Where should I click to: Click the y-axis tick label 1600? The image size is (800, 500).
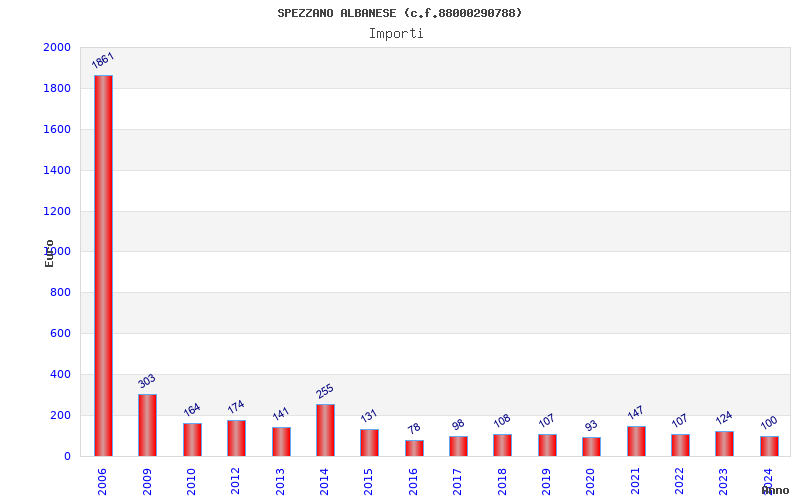57,129
